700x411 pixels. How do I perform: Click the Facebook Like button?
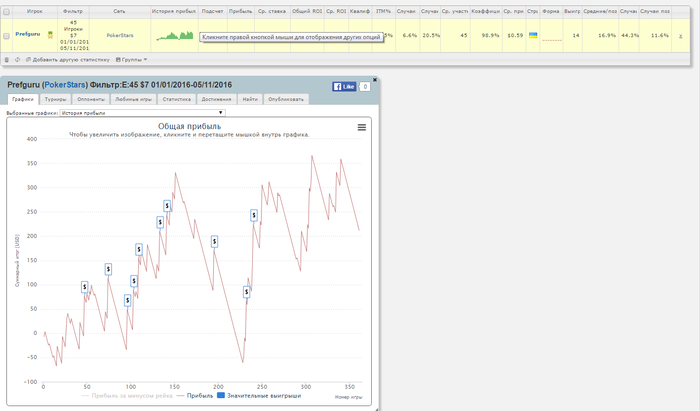point(344,87)
